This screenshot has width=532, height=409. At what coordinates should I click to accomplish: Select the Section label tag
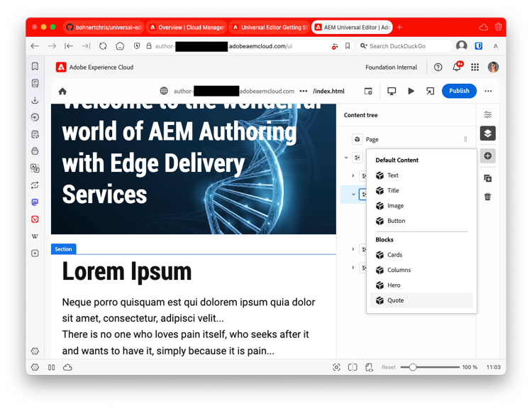[x=63, y=249]
